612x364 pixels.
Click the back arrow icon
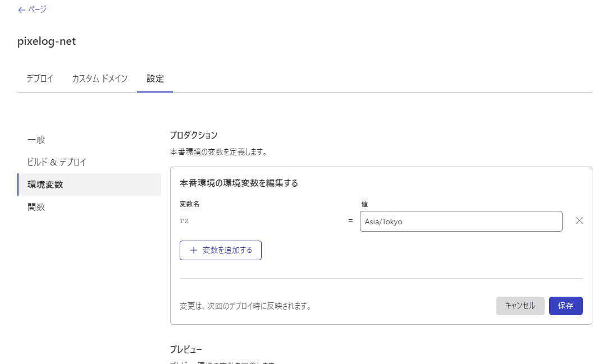pyautogui.click(x=20, y=10)
